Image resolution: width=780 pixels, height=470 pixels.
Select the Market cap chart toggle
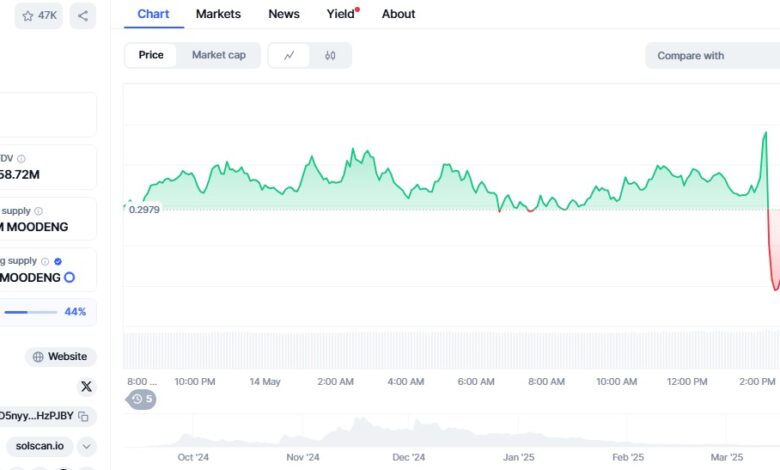[x=219, y=55]
